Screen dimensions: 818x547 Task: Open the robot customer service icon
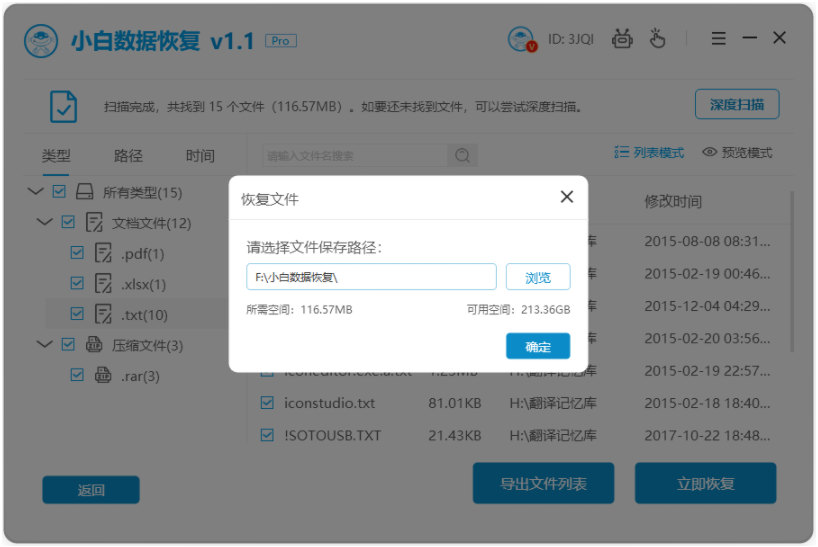(622, 39)
